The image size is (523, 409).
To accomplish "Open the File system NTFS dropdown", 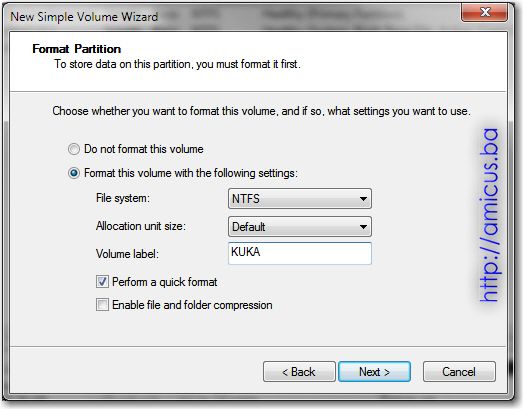I will 300,198.
